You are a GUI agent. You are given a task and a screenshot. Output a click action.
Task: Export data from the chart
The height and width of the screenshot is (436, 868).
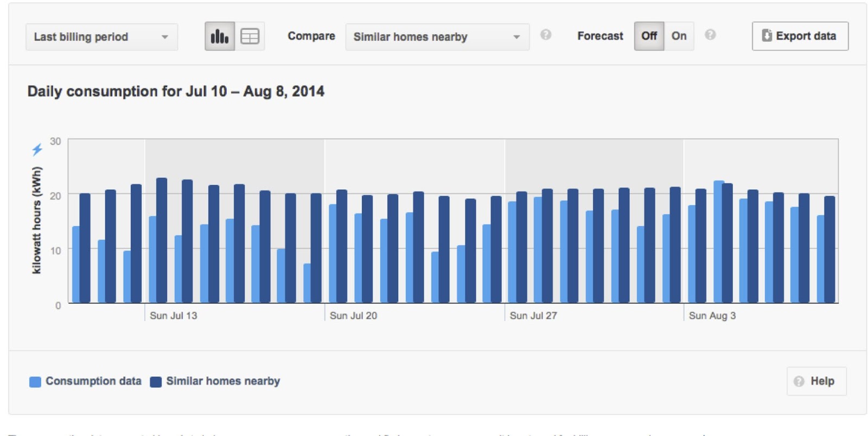[x=800, y=36]
